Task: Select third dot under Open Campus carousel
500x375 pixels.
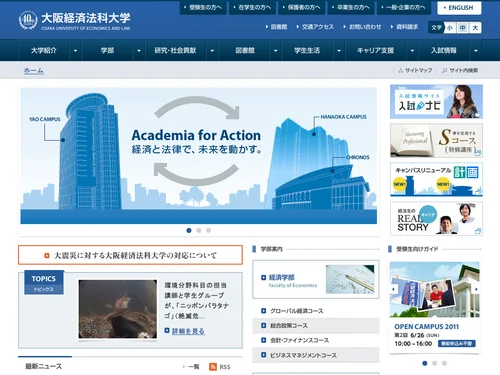Action: pos(444,363)
